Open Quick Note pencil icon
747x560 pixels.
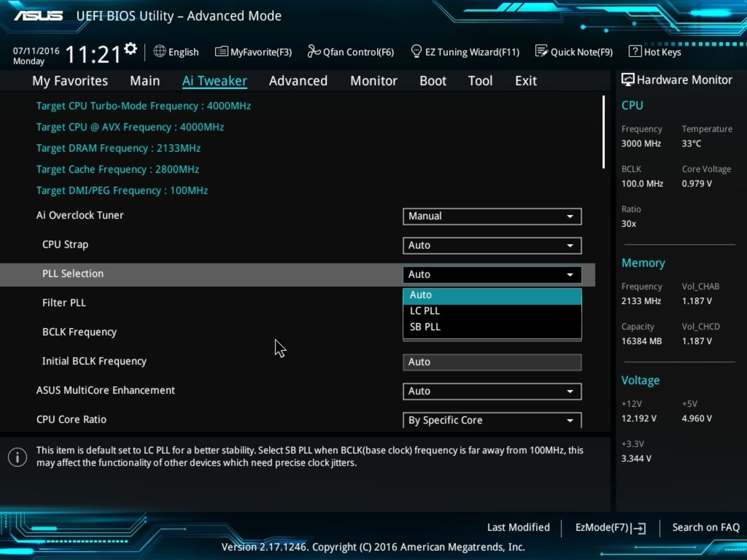click(x=542, y=52)
